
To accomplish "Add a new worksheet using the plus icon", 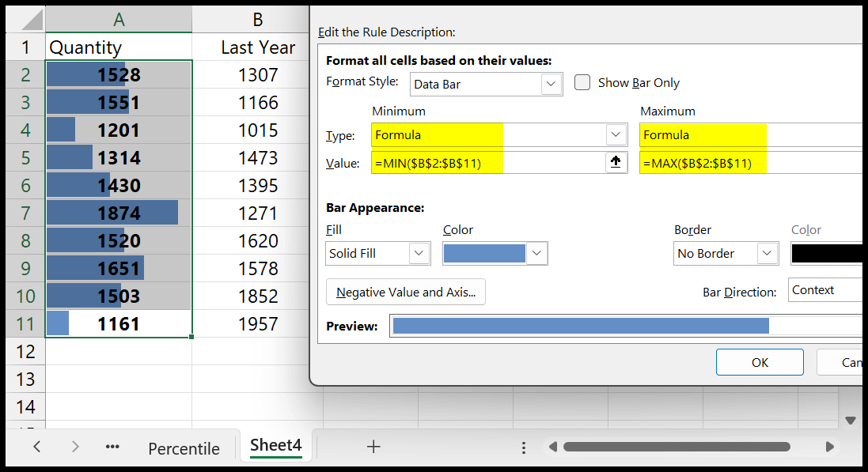I will 373,447.
